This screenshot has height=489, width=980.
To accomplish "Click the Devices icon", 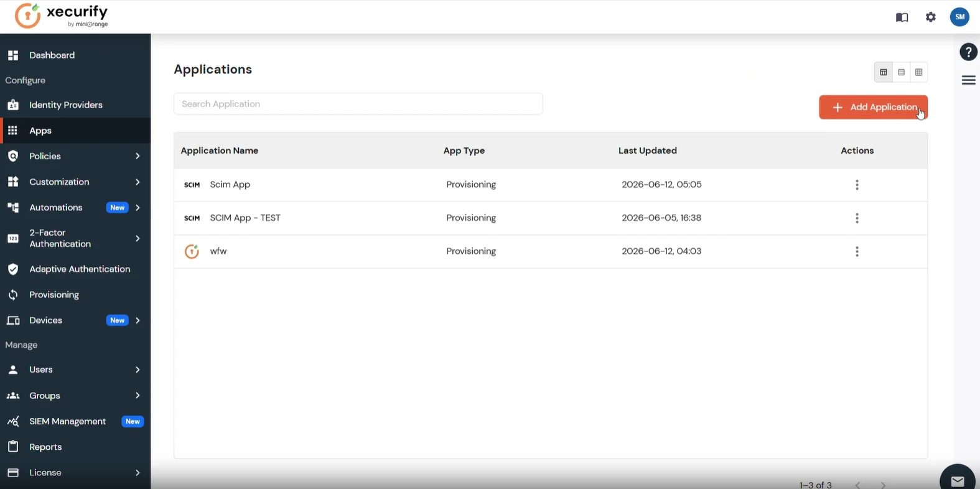I will pyautogui.click(x=12, y=320).
